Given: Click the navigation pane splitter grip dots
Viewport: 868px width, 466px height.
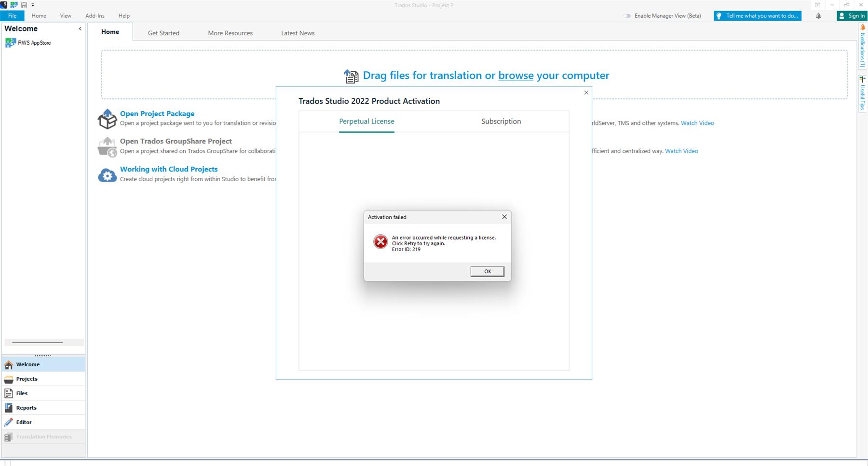Looking at the screenshot, I should pyautogui.click(x=43, y=355).
